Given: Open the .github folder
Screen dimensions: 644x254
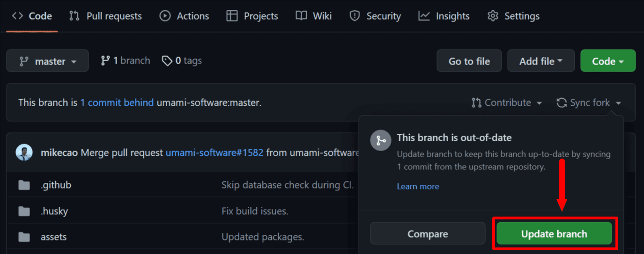Looking at the screenshot, I should click(x=56, y=185).
